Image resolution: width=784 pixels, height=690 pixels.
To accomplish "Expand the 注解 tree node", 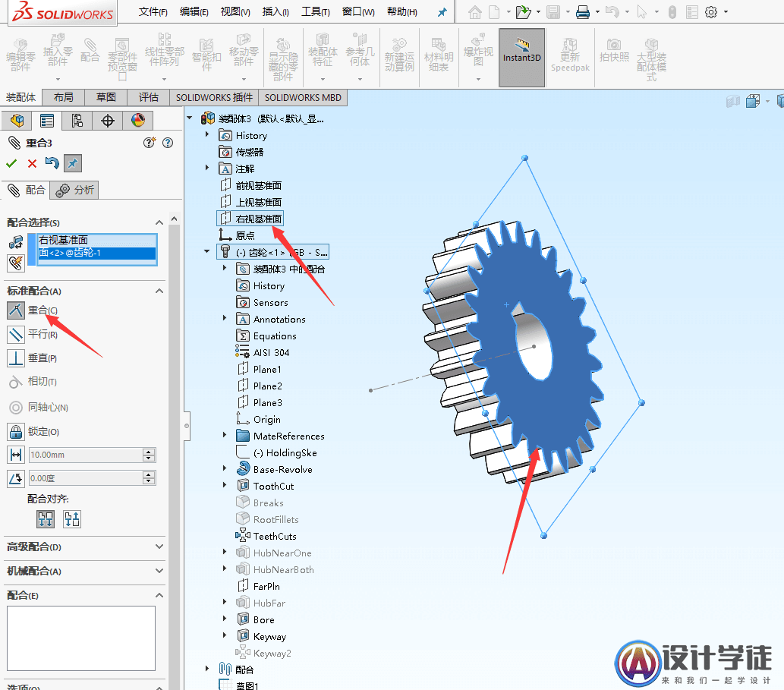I will 207,168.
